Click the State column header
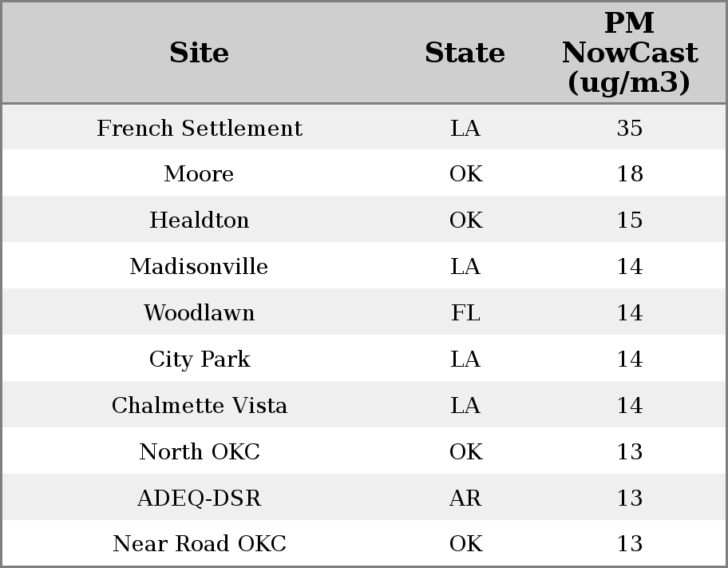Image resolution: width=728 pixels, height=568 pixels. pyautogui.click(x=465, y=53)
